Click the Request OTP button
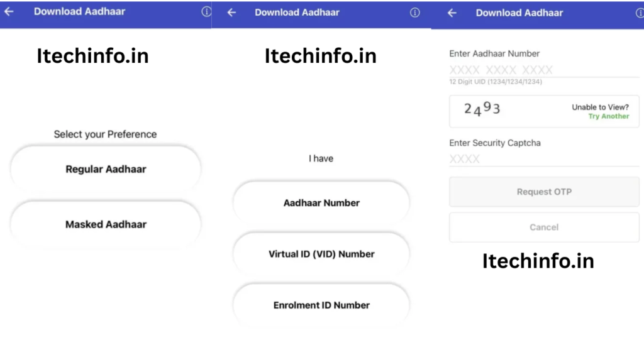This screenshot has width=644, height=362. click(x=544, y=192)
